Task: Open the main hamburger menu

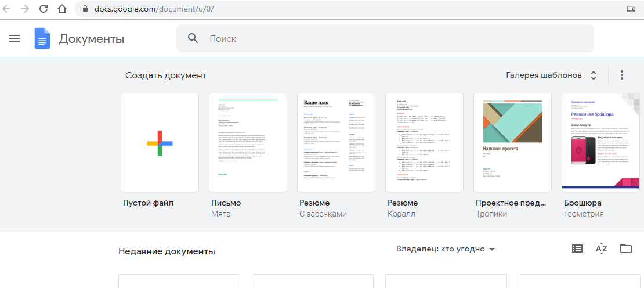Action: tap(15, 39)
